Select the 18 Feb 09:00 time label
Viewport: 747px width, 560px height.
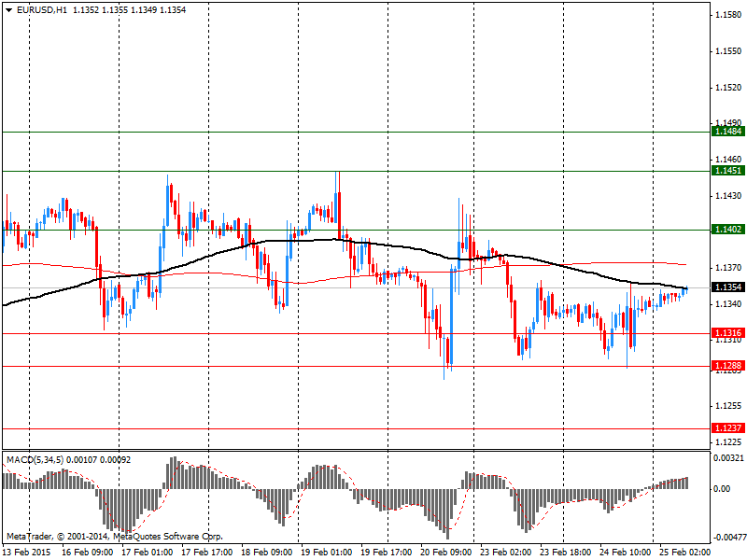[x=267, y=553]
